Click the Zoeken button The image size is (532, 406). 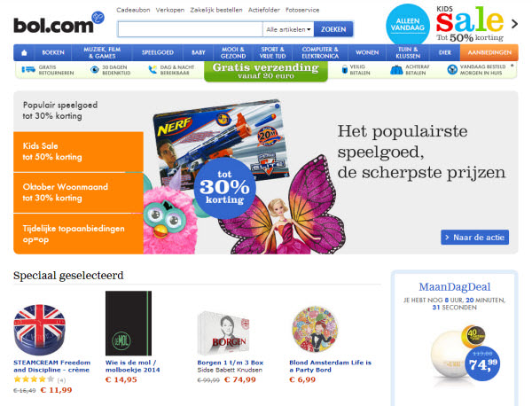(x=333, y=29)
